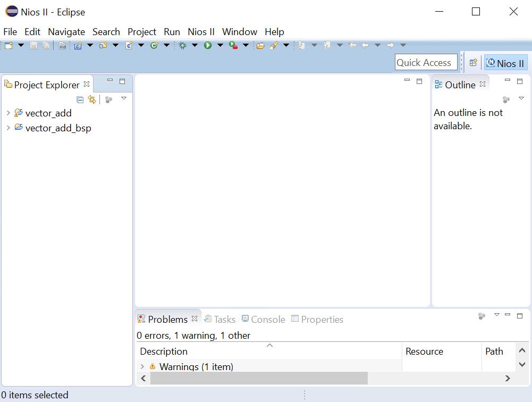The image size is (532, 402).
Task: Switch to the Tasks tab
Action: tap(219, 319)
